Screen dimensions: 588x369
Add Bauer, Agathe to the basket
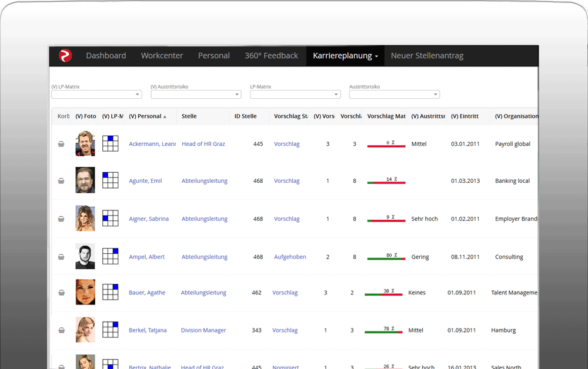coord(62,293)
